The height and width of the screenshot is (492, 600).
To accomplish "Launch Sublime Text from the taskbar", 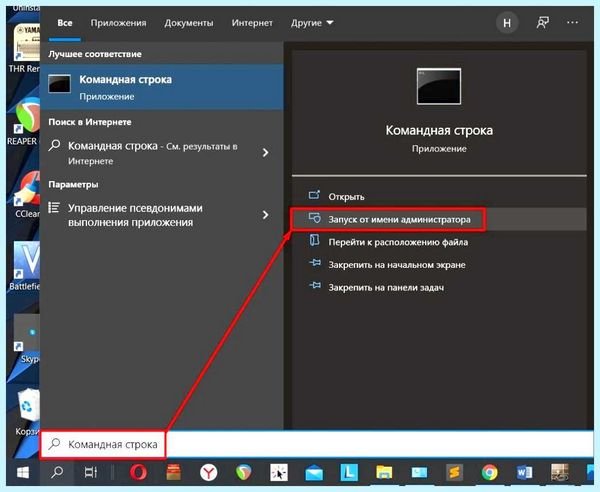I will 454,473.
